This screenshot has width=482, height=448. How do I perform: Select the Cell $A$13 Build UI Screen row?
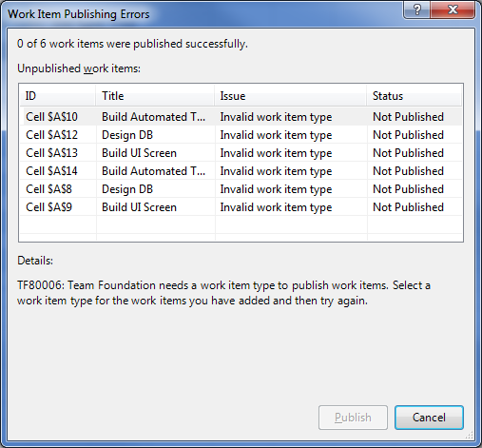point(241,153)
